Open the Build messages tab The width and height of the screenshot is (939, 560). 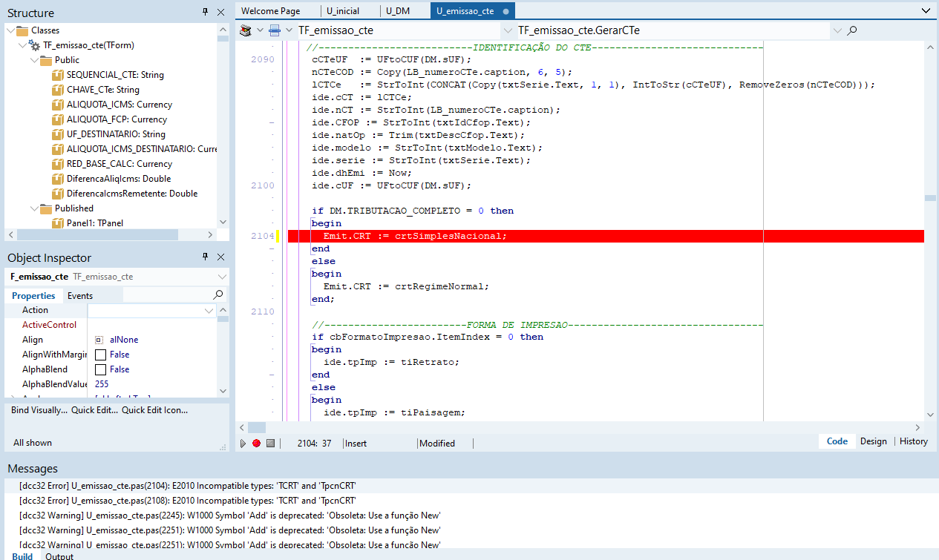click(x=22, y=556)
